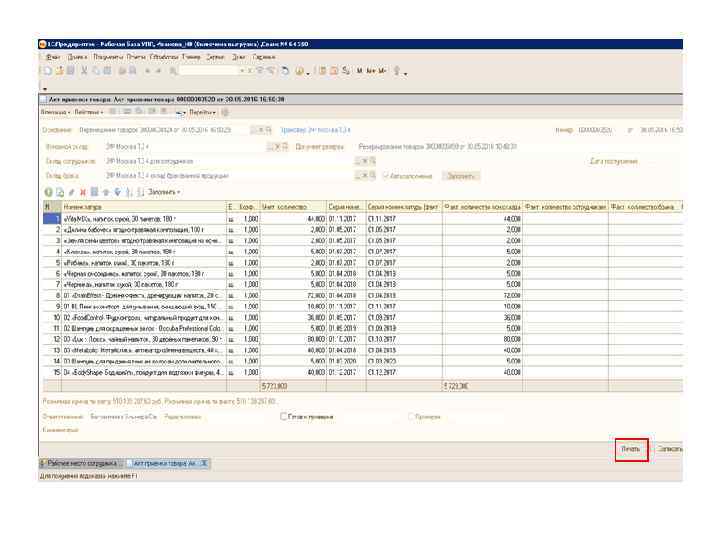720x540 pixels.
Task: Close the Акт приемки товара tab
Action: tap(205, 463)
